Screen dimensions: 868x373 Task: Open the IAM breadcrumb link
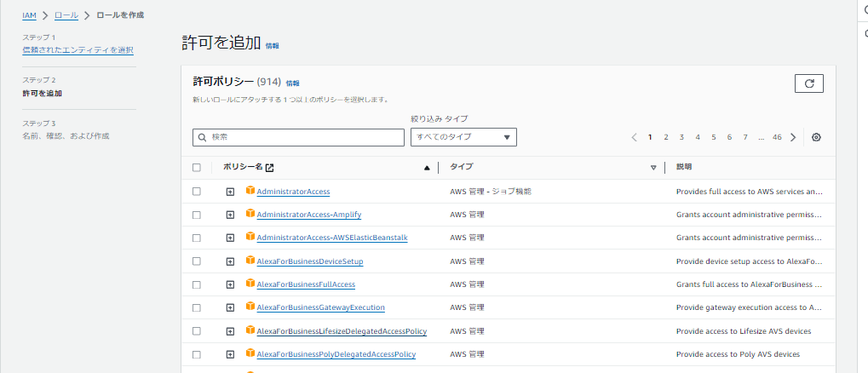coord(29,15)
